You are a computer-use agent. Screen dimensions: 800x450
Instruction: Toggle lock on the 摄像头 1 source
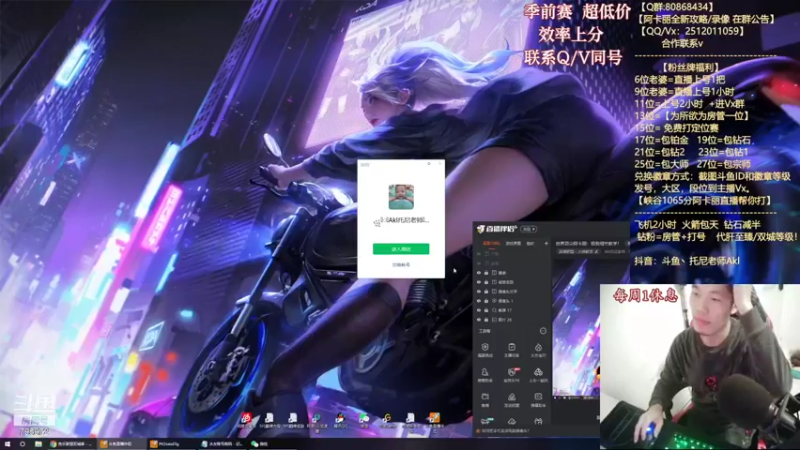486,301
